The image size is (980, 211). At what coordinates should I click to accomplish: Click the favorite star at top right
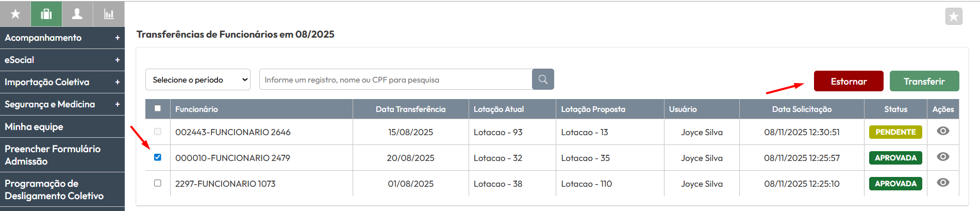pos(954,17)
